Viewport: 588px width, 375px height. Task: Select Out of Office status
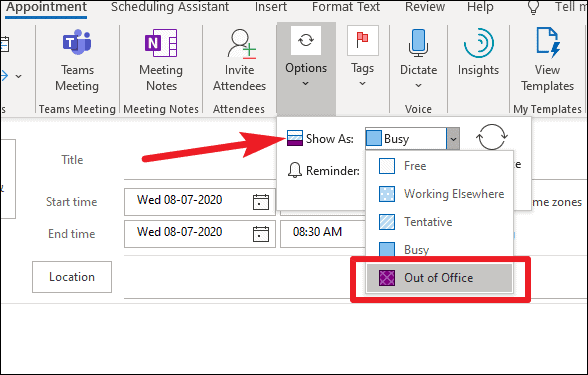point(439,278)
